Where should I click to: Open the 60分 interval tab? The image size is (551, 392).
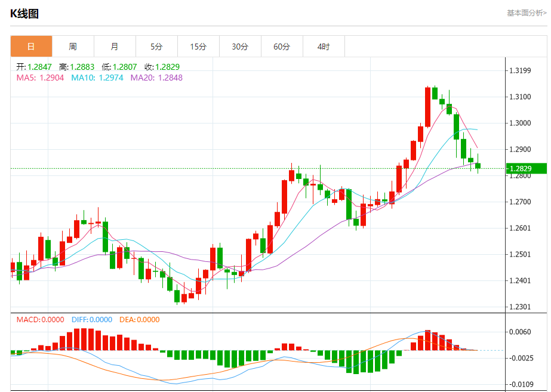[282, 47]
